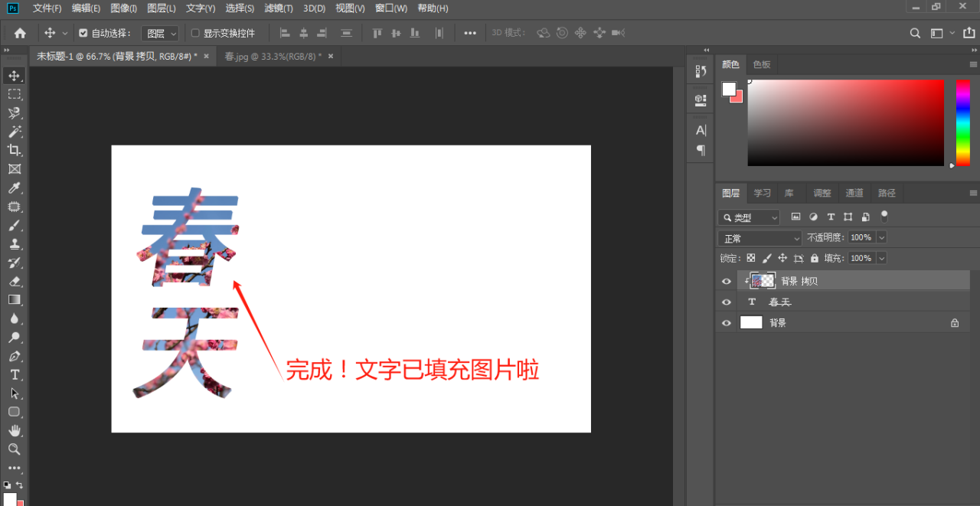Select the Pen tool
The height and width of the screenshot is (506, 980).
click(x=14, y=356)
